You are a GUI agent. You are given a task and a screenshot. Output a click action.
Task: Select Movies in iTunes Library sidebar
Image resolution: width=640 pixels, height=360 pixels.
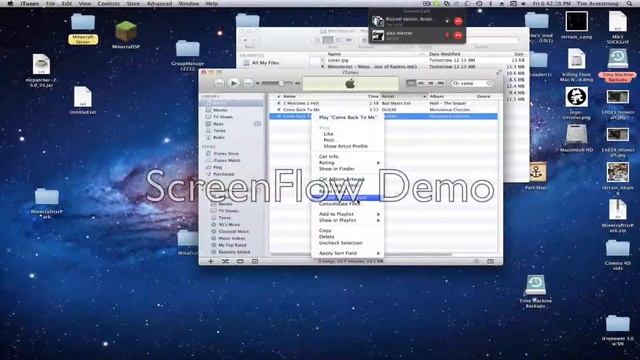[220, 110]
